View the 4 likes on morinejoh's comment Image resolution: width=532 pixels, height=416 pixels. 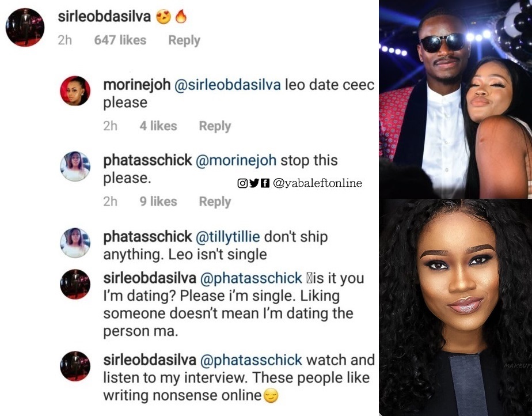tap(158, 126)
